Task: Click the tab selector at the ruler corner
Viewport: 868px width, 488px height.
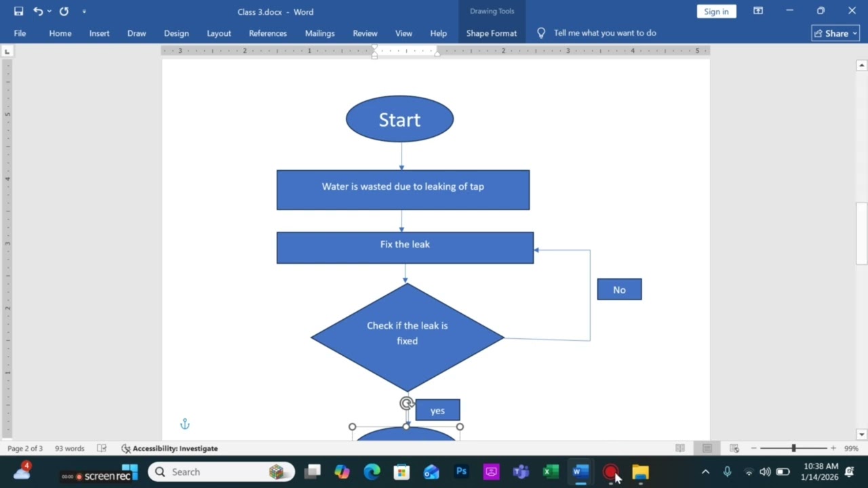Action: (x=7, y=51)
